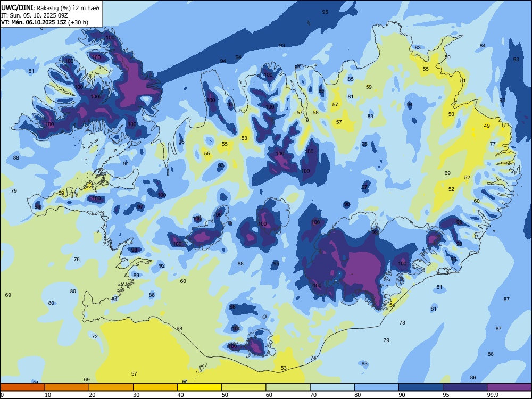
Task: Click the "(+30 h)" forecast offset text
Action: (x=78, y=22)
